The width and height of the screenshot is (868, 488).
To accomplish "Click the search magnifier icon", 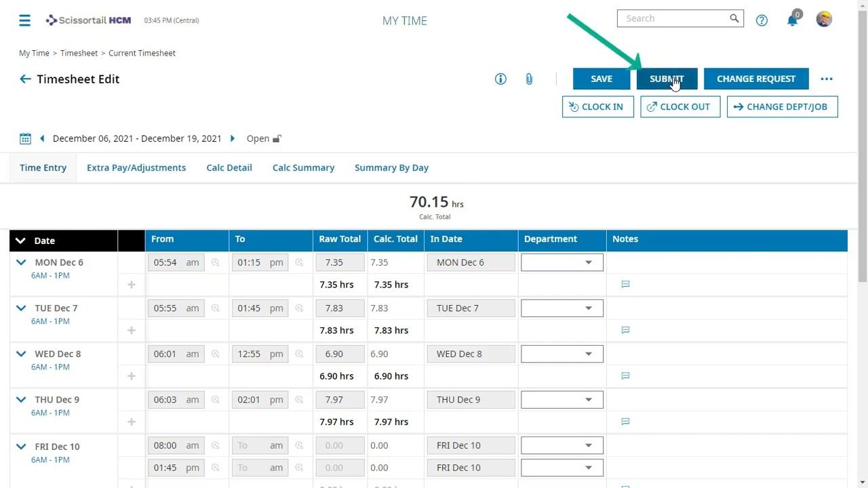I will 734,18.
